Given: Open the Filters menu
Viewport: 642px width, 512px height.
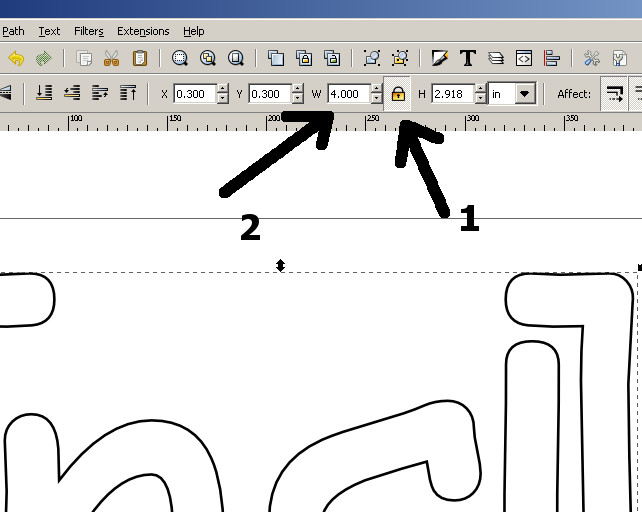Looking at the screenshot, I should click(x=88, y=31).
